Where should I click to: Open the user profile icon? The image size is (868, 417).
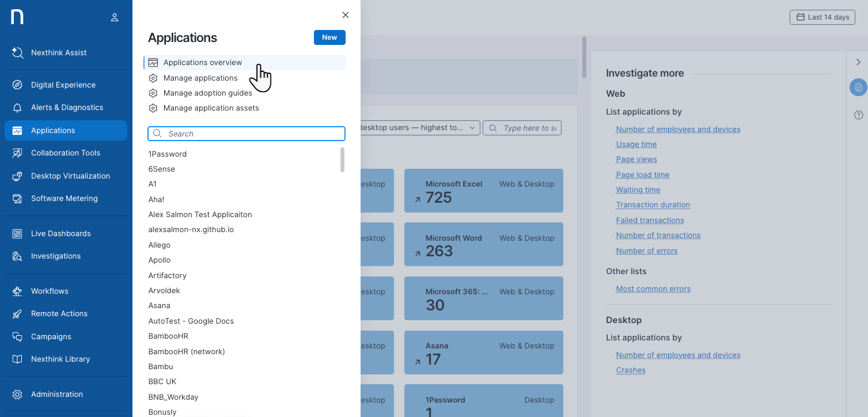click(115, 18)
